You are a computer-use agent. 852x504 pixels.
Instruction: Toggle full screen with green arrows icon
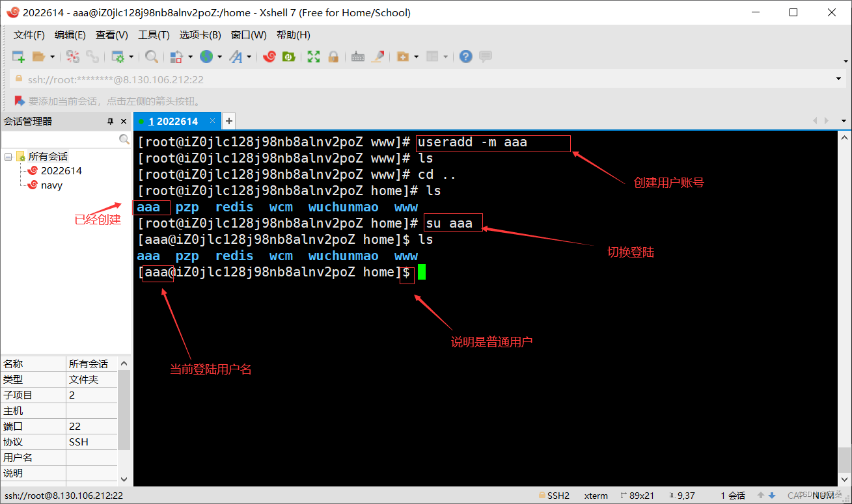click(x=314, y=57)
